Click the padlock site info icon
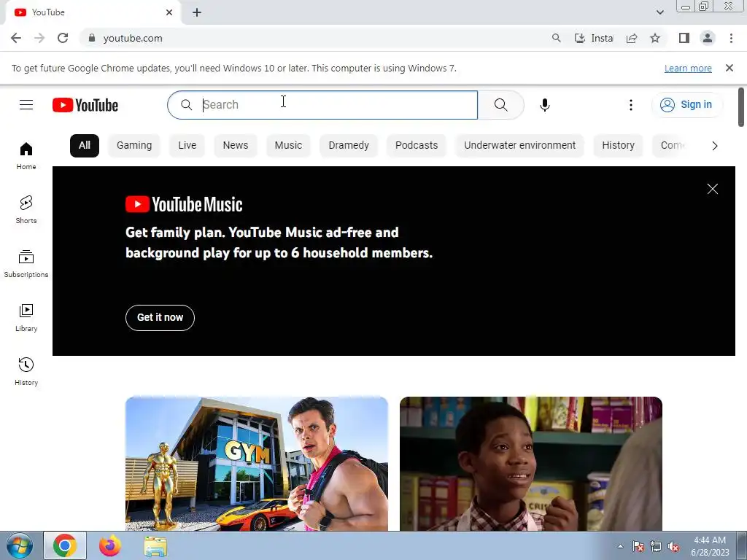The image size is (747, 560). 92,38
